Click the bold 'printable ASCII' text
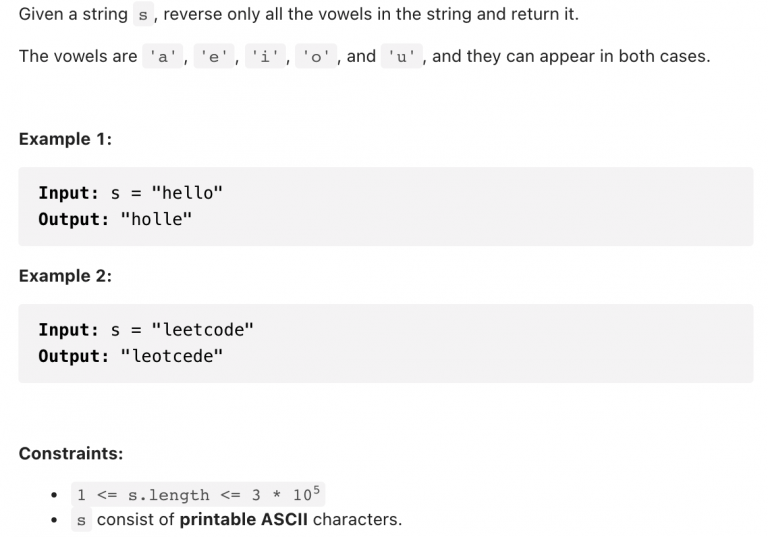The height and width of the screenshot is (537, 768). pos(243,519)
